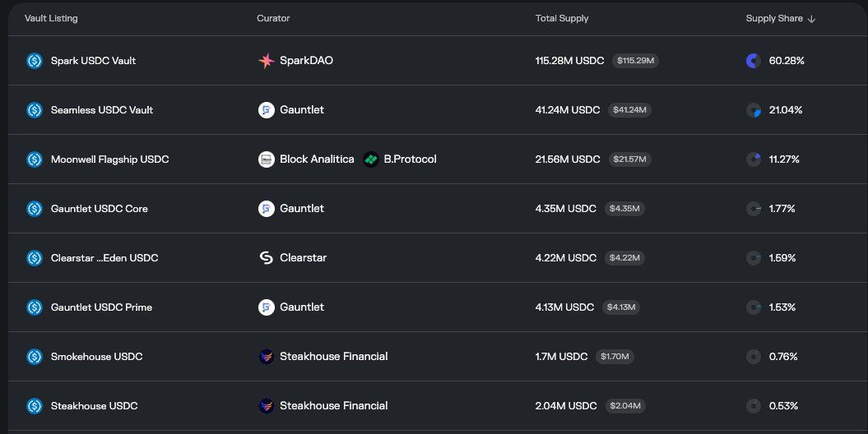
Task: Click the Clearstar curator logo icon
Action: (x=267, y=257)
